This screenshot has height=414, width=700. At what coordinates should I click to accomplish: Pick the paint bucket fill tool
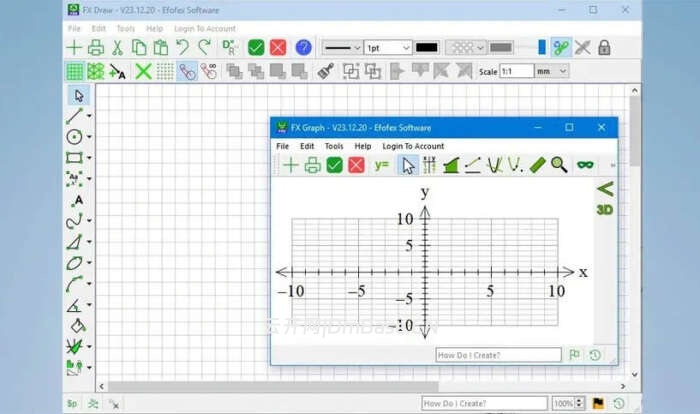tap(75, 326)
